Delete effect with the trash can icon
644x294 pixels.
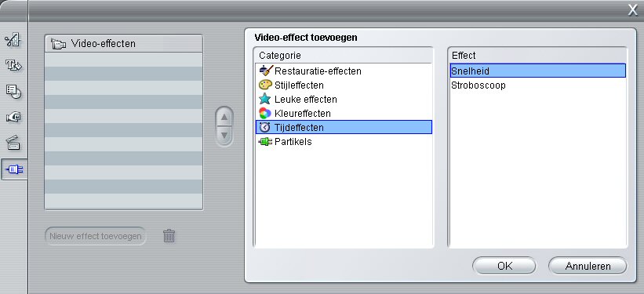tap(169, 236)
